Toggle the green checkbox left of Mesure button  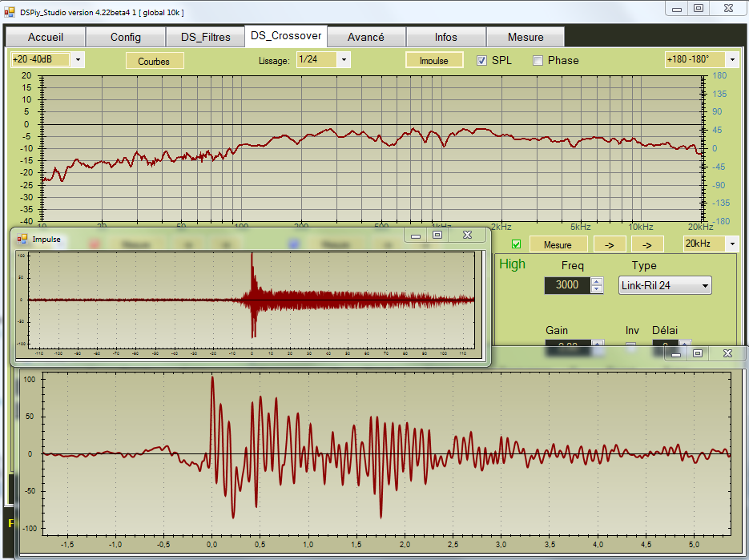point(517,244)
